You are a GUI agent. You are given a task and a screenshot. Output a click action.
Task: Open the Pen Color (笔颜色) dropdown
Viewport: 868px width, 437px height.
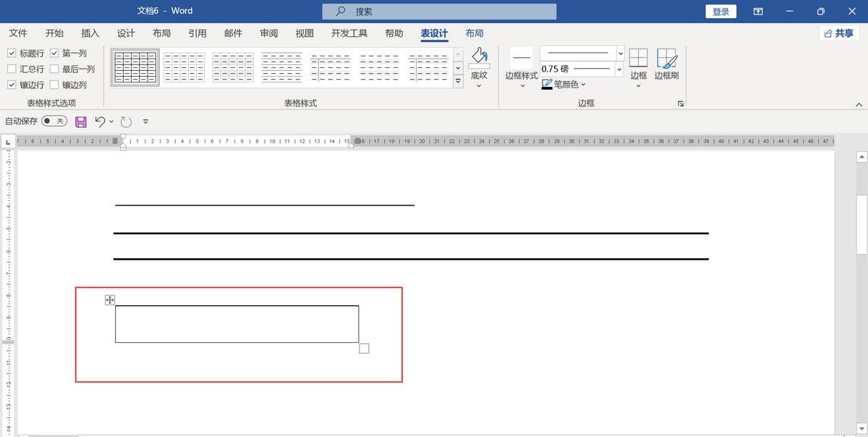(x=584, y=85)
